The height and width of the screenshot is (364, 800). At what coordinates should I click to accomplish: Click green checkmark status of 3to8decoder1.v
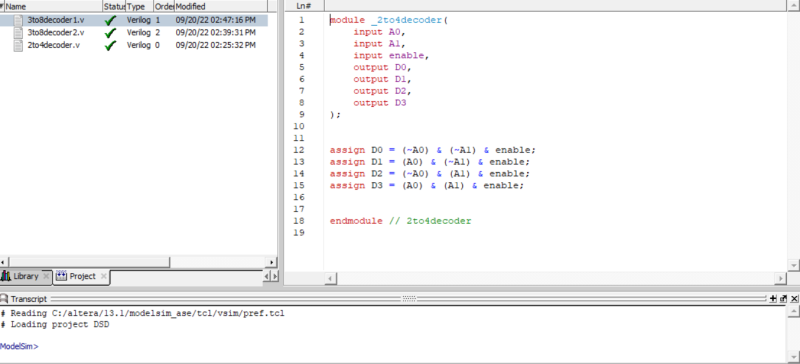click(110, 20)
